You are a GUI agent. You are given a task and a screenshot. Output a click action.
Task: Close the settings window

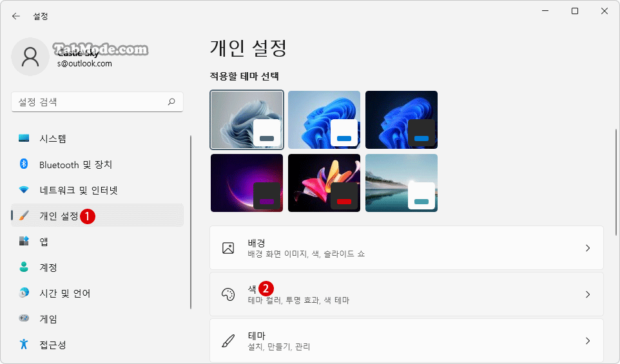pyautogui.click(x=604, y=11)
